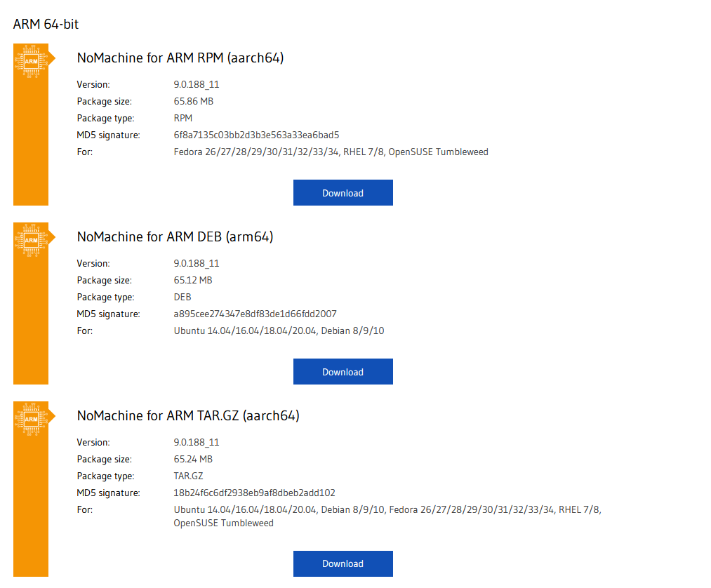Click the package size 65.86 MB

[194, 102]
